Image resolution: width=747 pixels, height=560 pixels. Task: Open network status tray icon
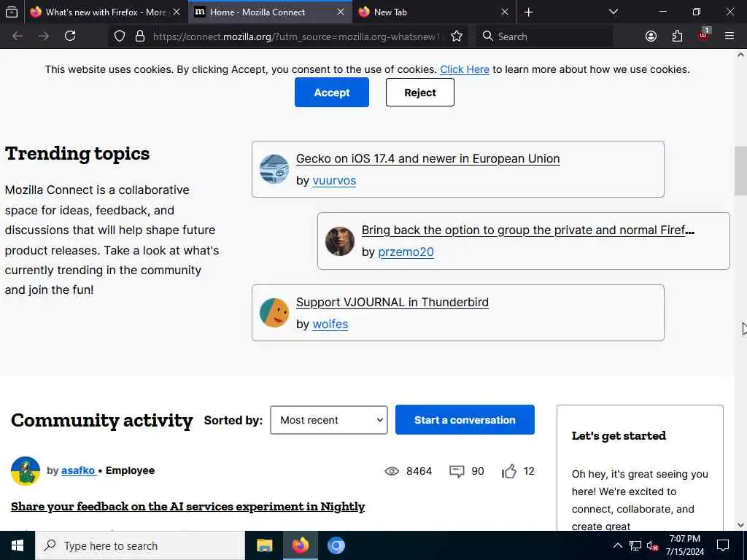pos(635,545)
